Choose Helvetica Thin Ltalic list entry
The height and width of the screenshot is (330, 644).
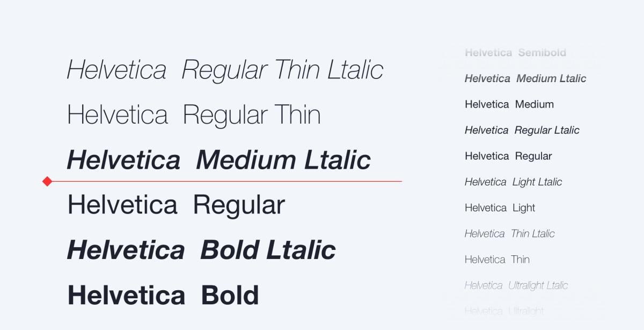[509, 234]
